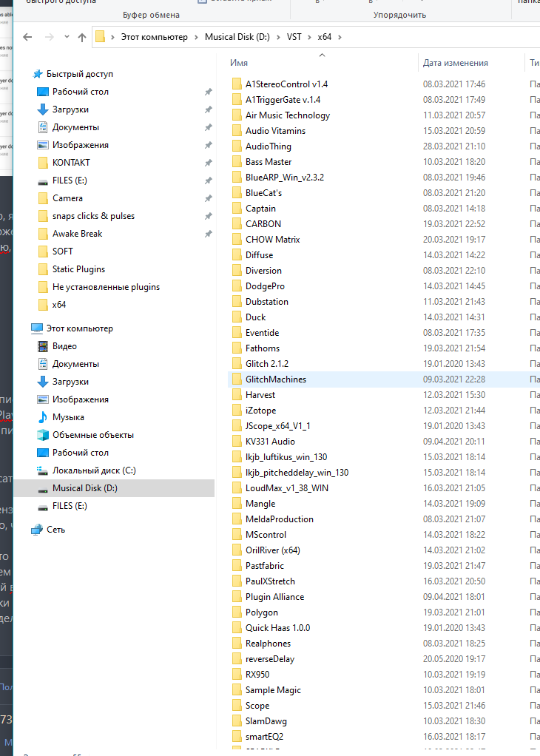Click the 'Музыка' note icon
The image size is (540, 756).
[43, 417]
